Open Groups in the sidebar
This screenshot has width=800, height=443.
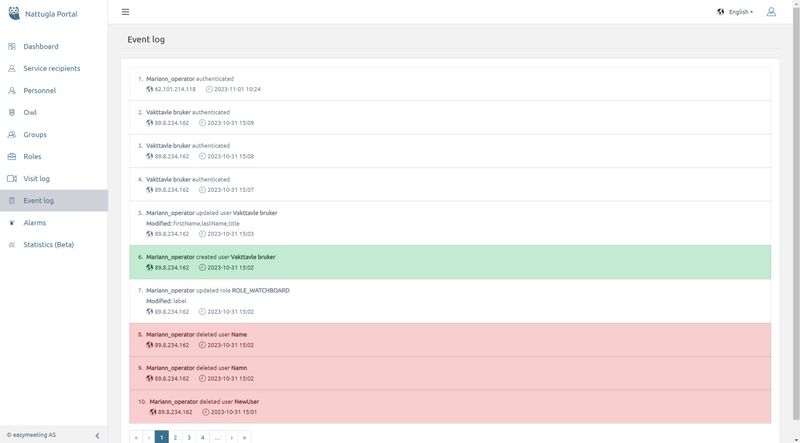pyautogui.click(x=35, y=134)
